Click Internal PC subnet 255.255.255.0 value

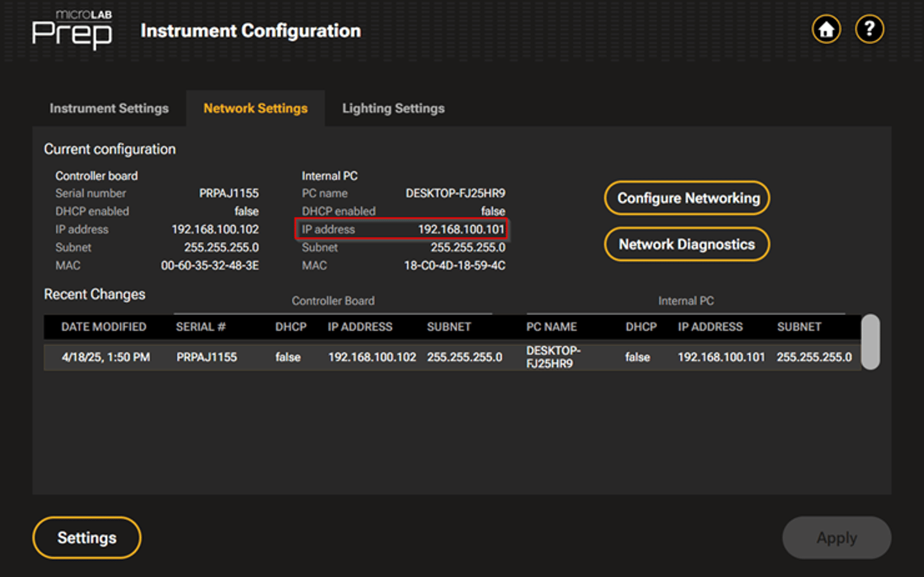coord(468,247)
